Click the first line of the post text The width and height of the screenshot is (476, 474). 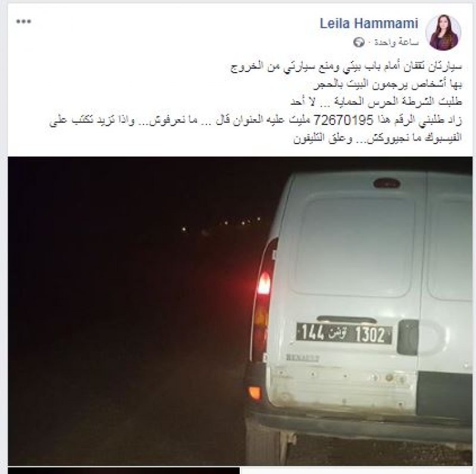346,67
